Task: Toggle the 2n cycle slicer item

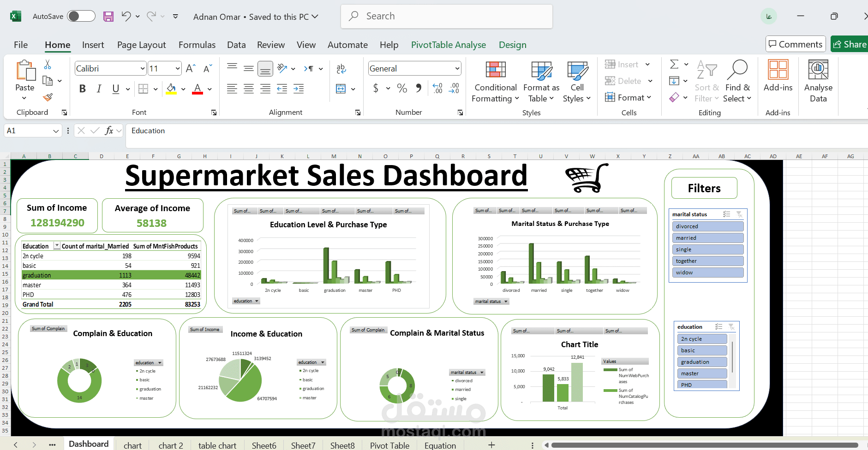Action: point(702,339)
